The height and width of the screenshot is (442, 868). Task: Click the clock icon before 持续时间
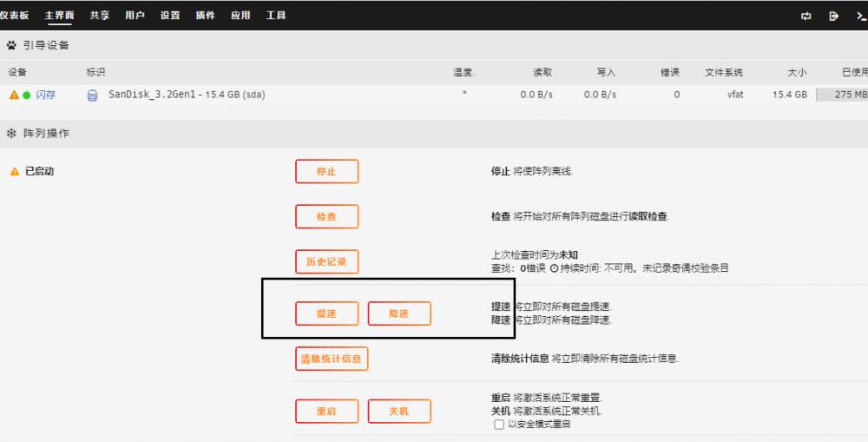tap(554, 268)
